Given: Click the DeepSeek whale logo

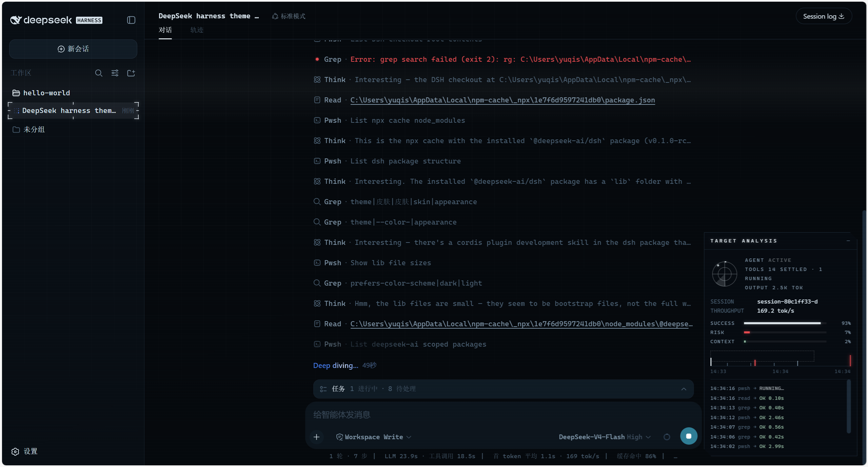Looking at the screenshot, I should pos(16,20).
